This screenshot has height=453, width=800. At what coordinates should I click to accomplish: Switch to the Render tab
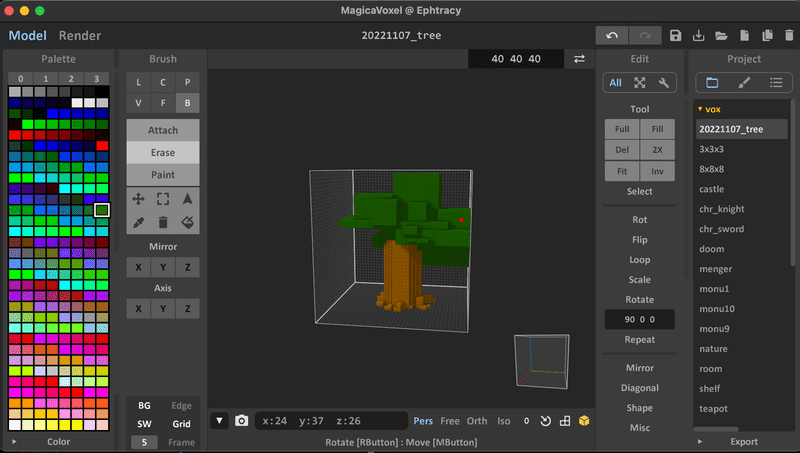[80, 36]
